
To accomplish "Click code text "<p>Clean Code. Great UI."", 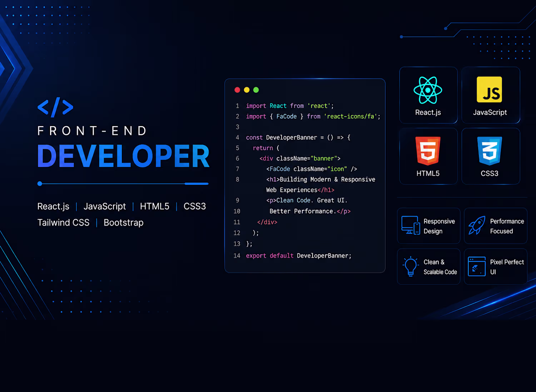I will tap(307, 201).
